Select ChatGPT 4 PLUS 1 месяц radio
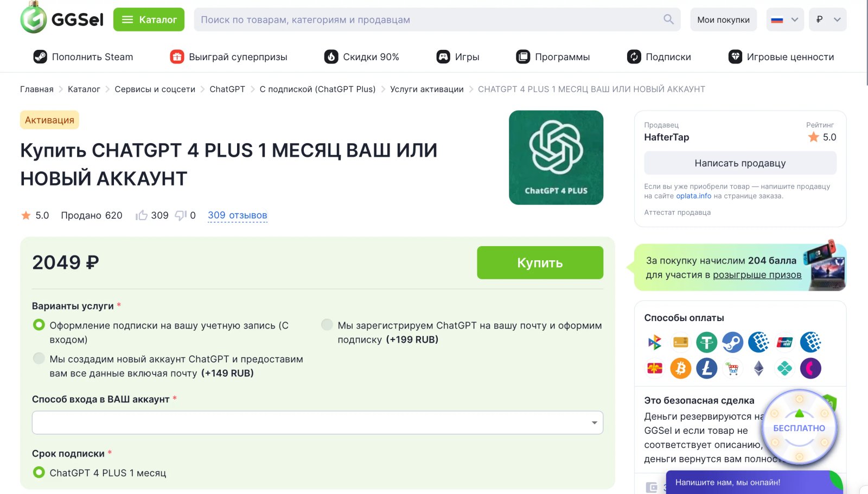This screenshot has width=868, height=494. [39, 472]
